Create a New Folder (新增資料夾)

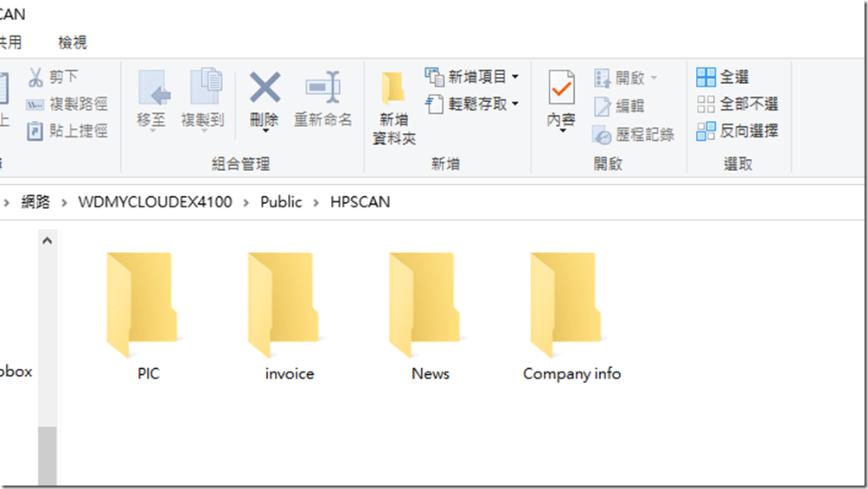tap(393, 108)
